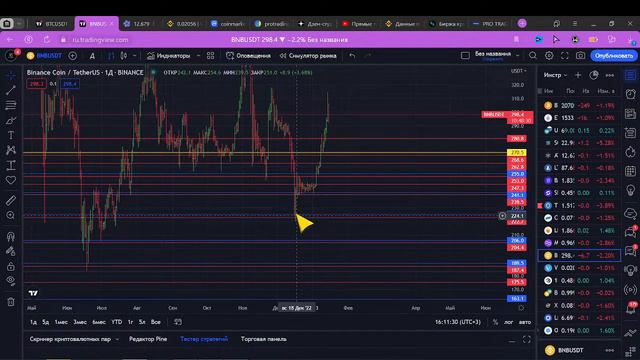Open the 16:11:30 (UTC+3) timezone menu

tap(458, 322)
